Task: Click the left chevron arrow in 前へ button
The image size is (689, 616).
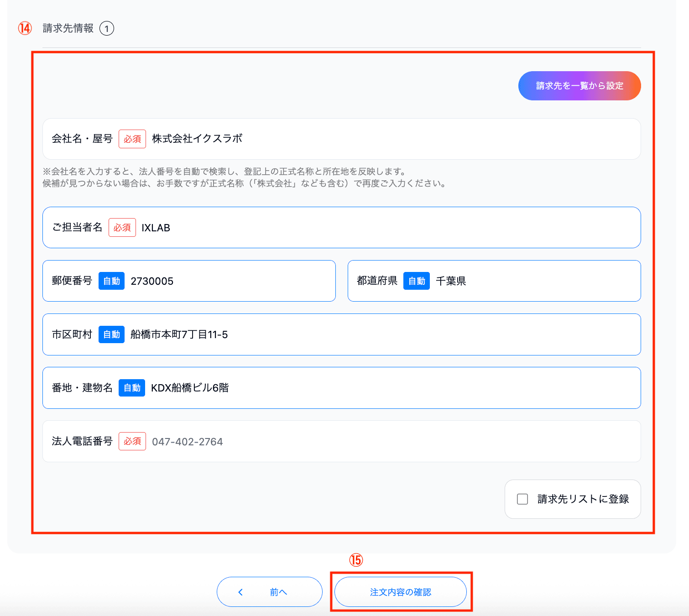Action: (x=240, y=592)
